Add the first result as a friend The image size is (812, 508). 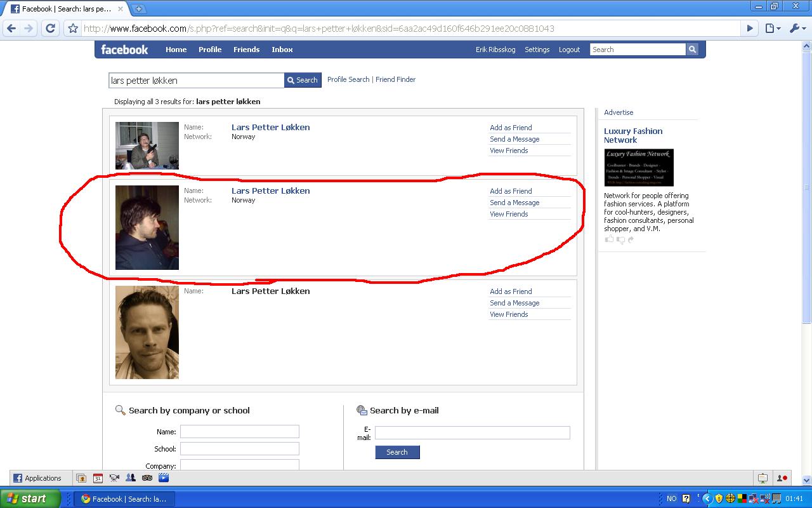511,128
